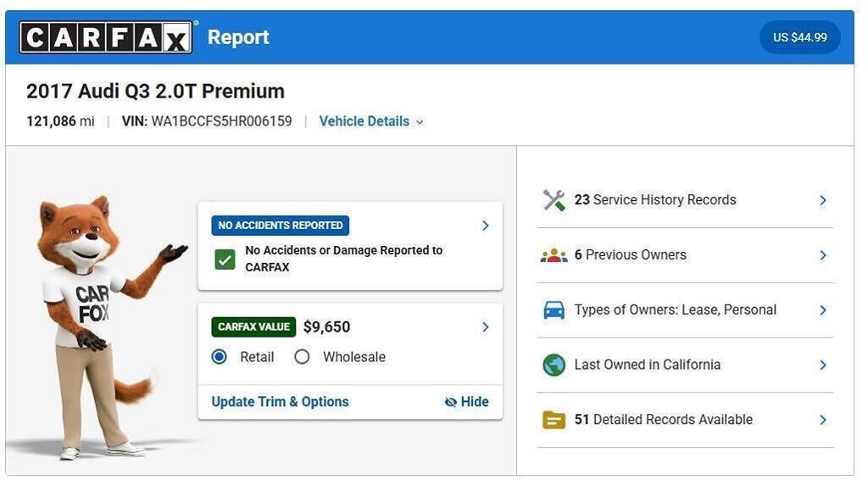
Task: Click the car icon for owner types
Action: coord(554,310)
